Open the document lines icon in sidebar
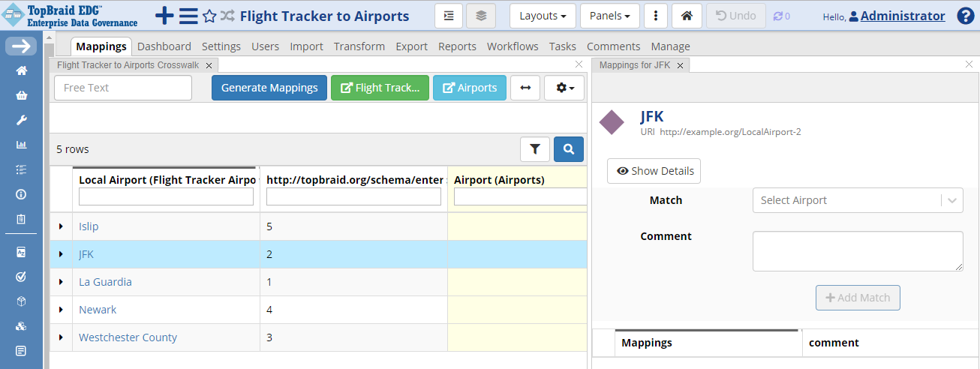 click(x=21, y=351)
